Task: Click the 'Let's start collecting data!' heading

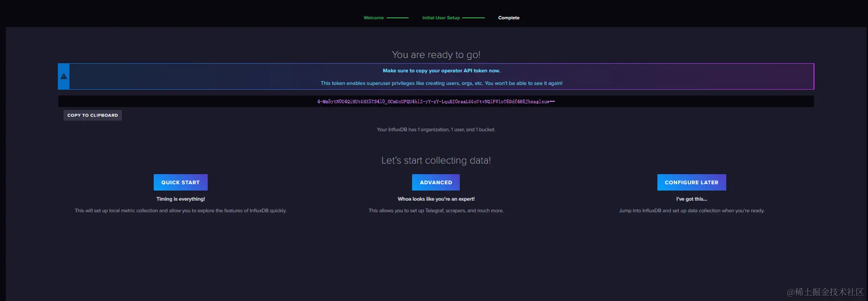Action: [x=436, y=161]
